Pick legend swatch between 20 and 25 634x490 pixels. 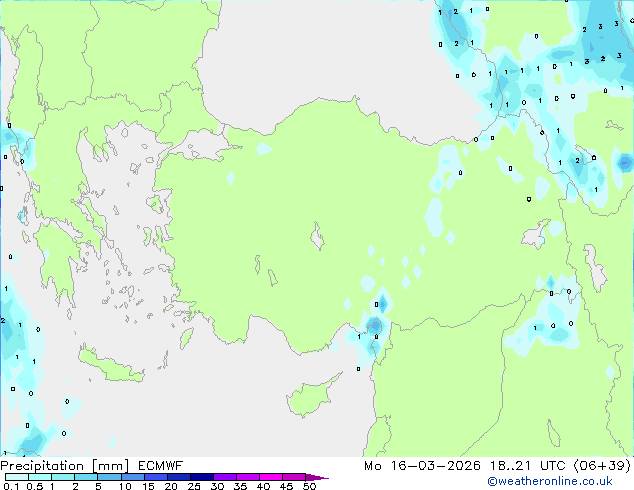click(182, 477)
